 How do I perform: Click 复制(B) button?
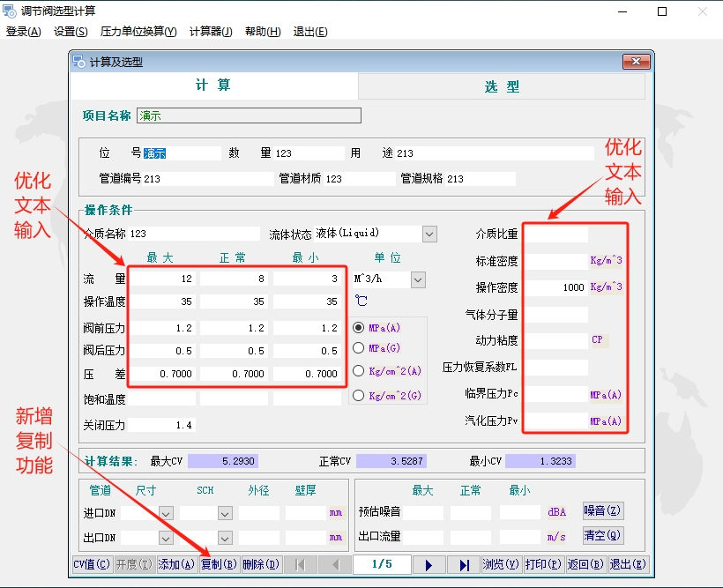(x=219, y=564)
